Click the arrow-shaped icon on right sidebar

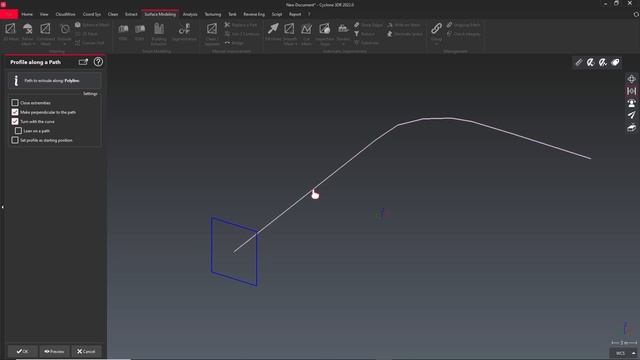point(631,116)
